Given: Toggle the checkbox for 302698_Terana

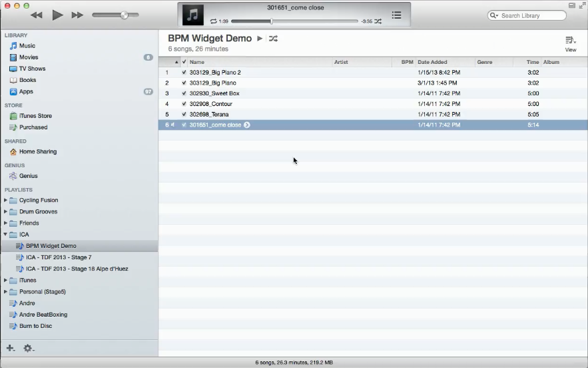Looking at the screenshot, I should pos(184,115).
